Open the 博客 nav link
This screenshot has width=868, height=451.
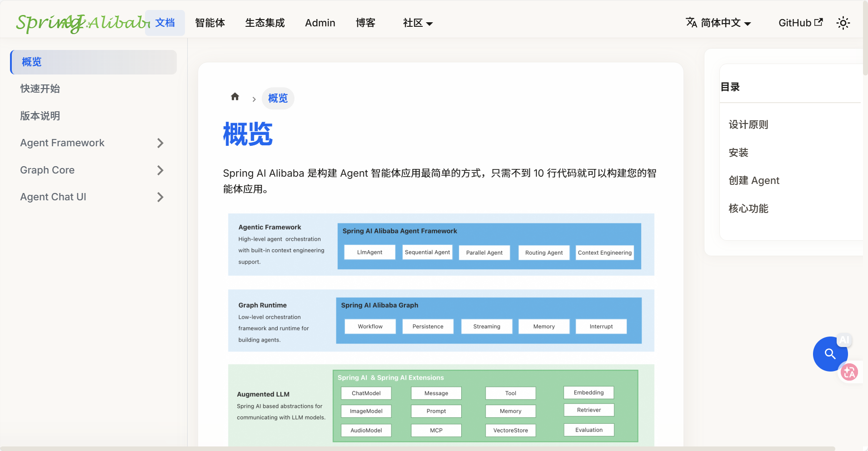365,23
